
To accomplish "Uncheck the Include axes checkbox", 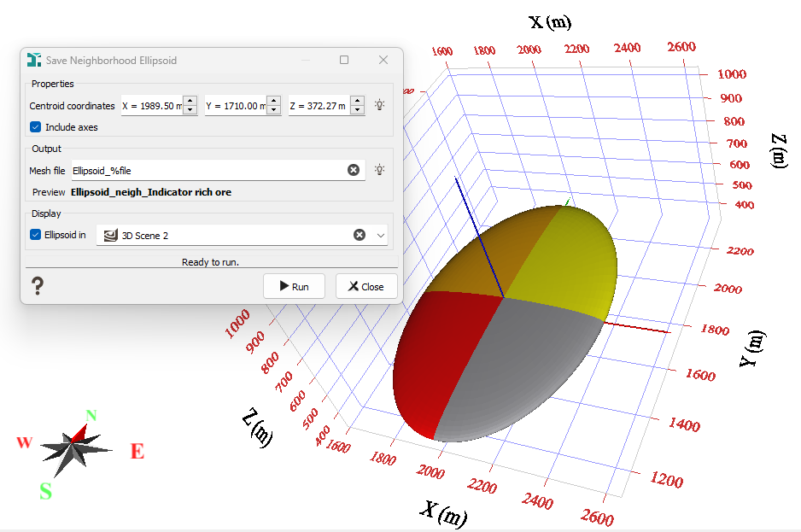I will pos(36,127).
